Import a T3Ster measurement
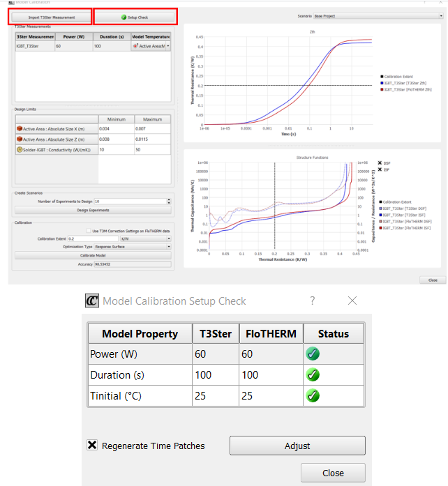Image resolution: width=448 pixels, height=486 pixels. click(x=52, y=17)
